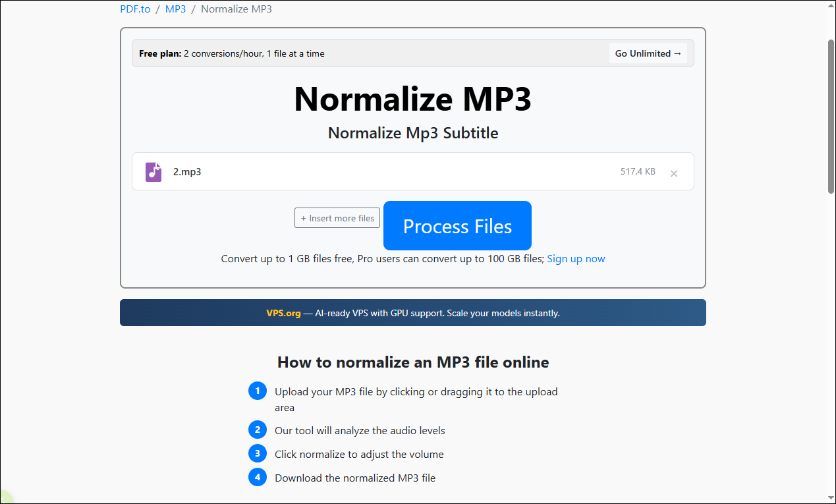
Task: Click the Go Unlimited button
Action: click(648, 53)
